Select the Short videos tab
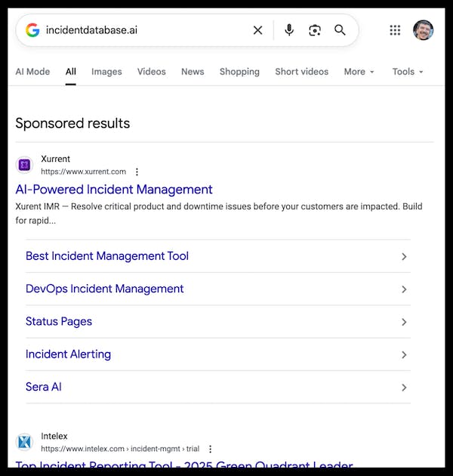 pyautogui.click(x=301, y=72)
